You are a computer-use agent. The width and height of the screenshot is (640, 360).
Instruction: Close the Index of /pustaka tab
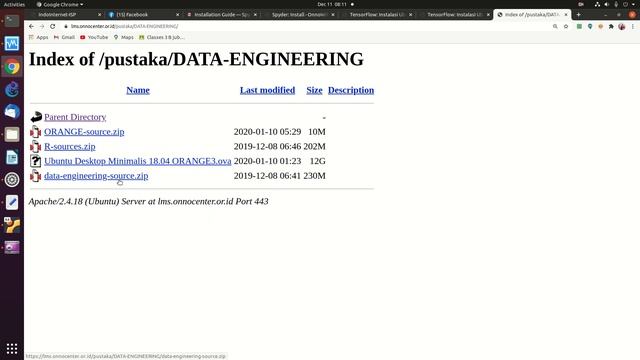coord(566,14)
